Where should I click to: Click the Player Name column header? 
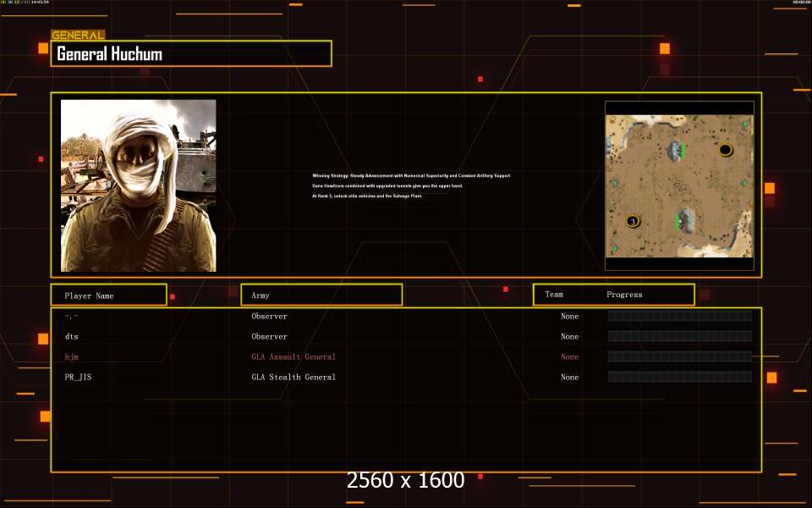pyautogui.click(x=108, y=295)
